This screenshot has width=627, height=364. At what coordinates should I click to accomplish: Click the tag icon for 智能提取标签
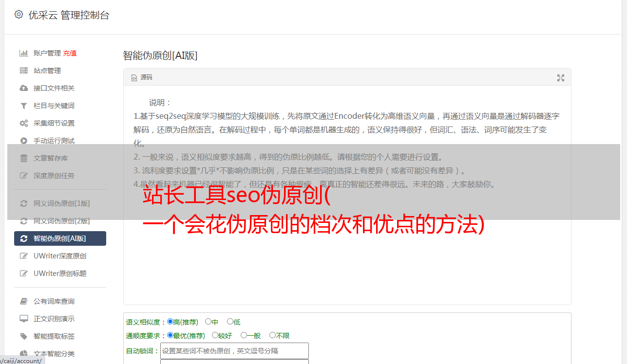point(23,336)
